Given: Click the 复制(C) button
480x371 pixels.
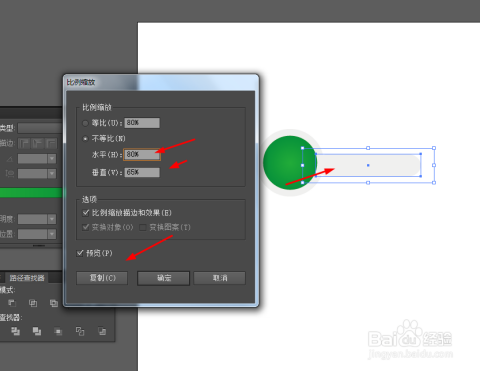Looking at the screenshot, I should [102, 278].
